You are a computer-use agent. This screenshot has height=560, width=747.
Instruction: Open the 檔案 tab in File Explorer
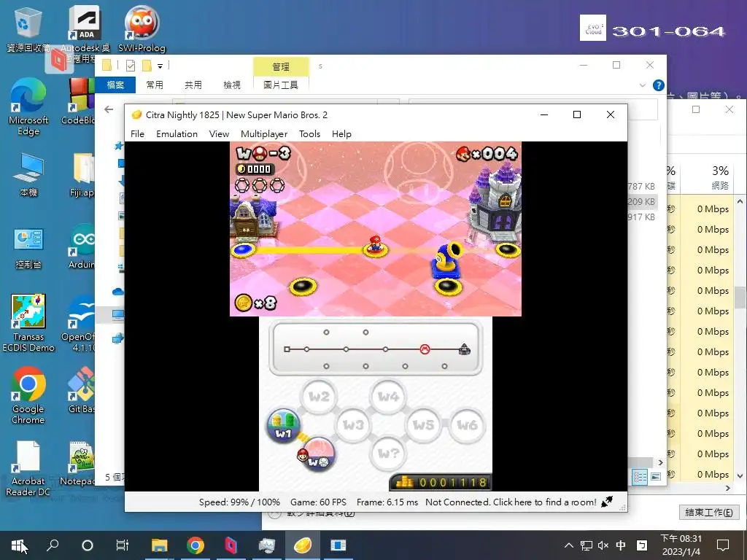point(115,85)
